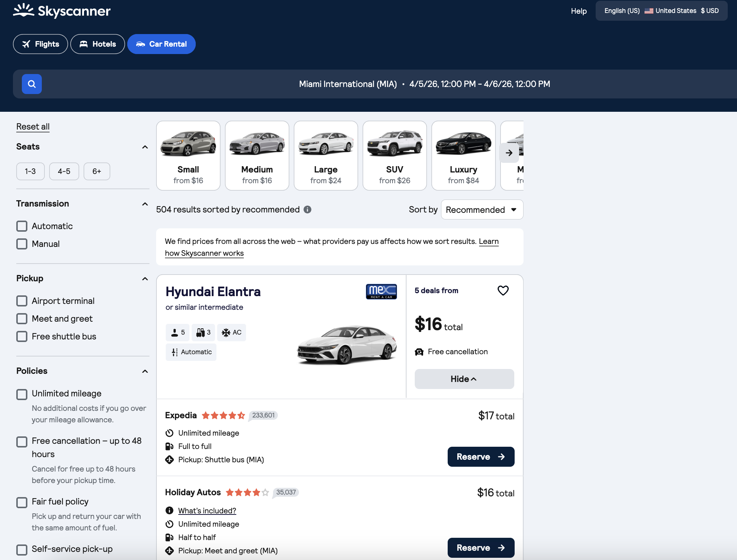Click the 5 seats passenger icon chip
This screenshot has height=560, width=737.
click(178, 332)
